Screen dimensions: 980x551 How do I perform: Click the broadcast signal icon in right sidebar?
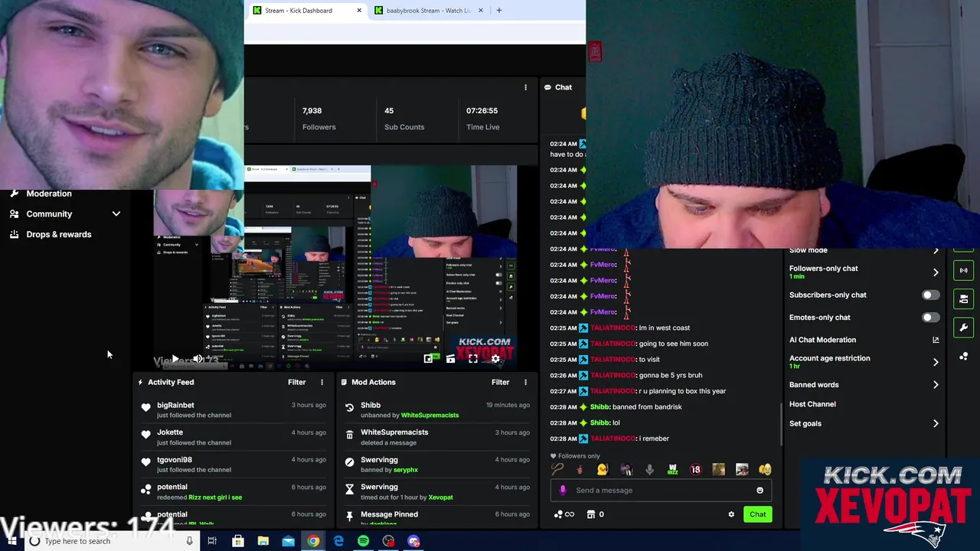(963, 270)
